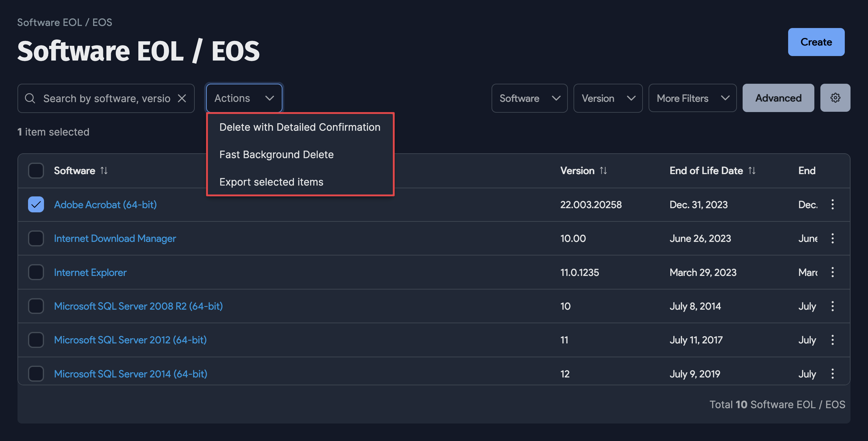Select Fast Background Delete from Actions menu
Screen dimensions: 868x441
tap(276, 154)
